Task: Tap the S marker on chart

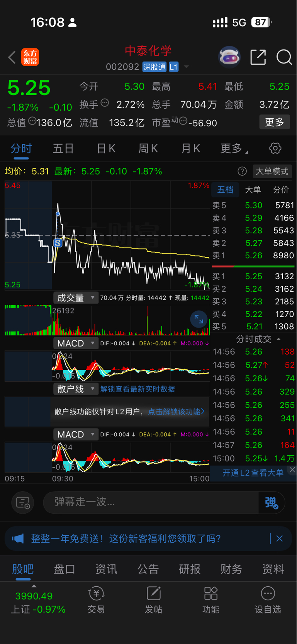Action: [x=58, y=243]
